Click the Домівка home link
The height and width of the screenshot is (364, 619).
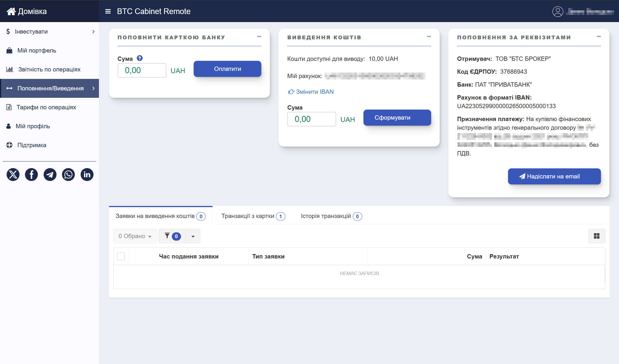point(27,11)
